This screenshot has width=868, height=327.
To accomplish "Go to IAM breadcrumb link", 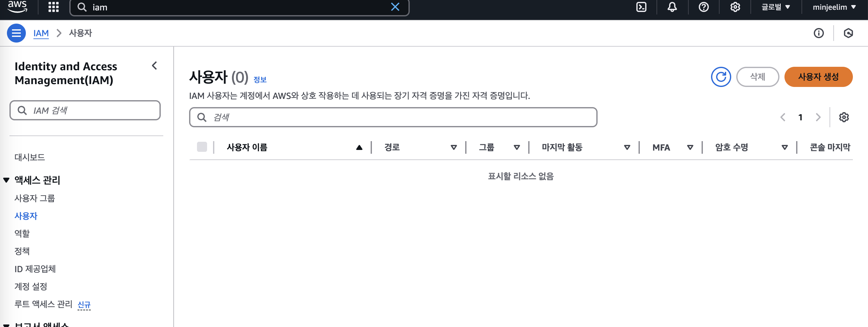I will pyautogui.click(x=41, y=33).
